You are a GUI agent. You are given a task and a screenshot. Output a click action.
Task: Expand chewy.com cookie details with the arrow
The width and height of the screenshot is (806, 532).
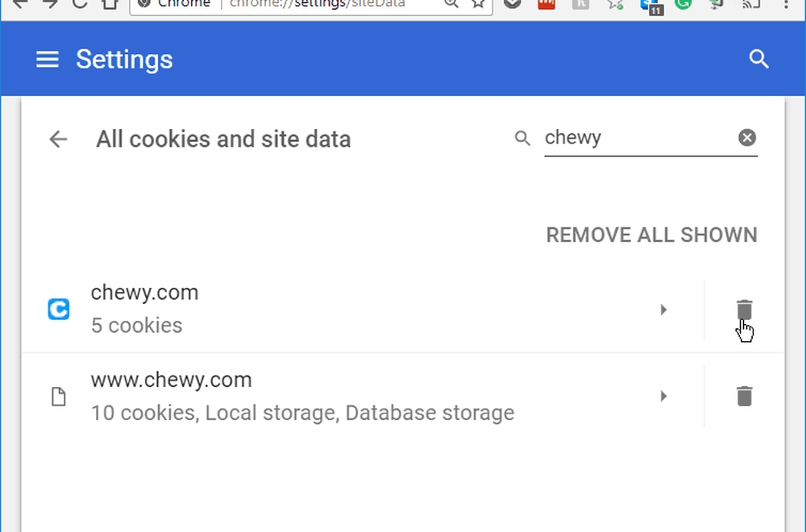coord(663,310)
